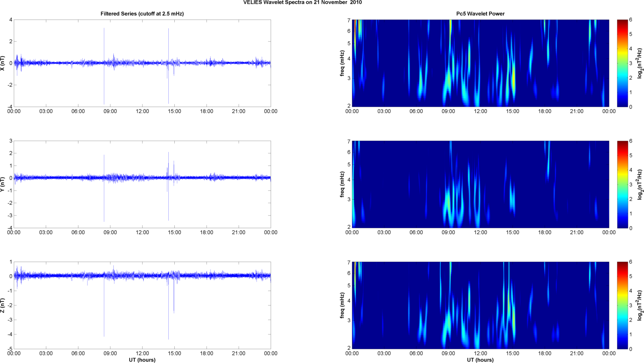
Task: Click inside the X component filtered series plot
Action: (142, 63)
